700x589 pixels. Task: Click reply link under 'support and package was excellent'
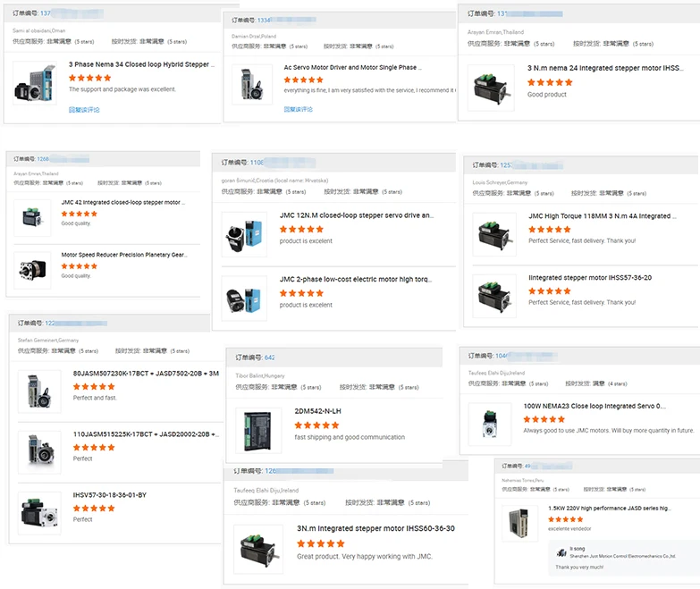84,110
